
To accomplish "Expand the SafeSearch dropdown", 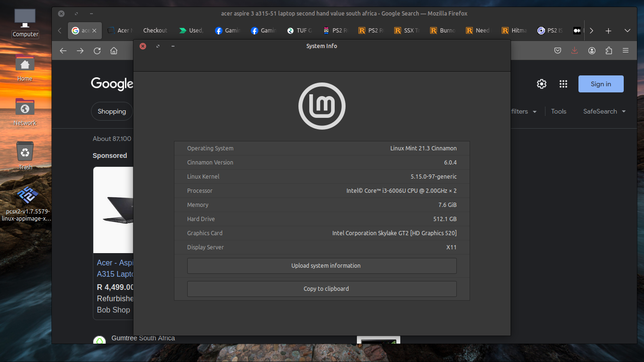I will [x=604, y=111].
